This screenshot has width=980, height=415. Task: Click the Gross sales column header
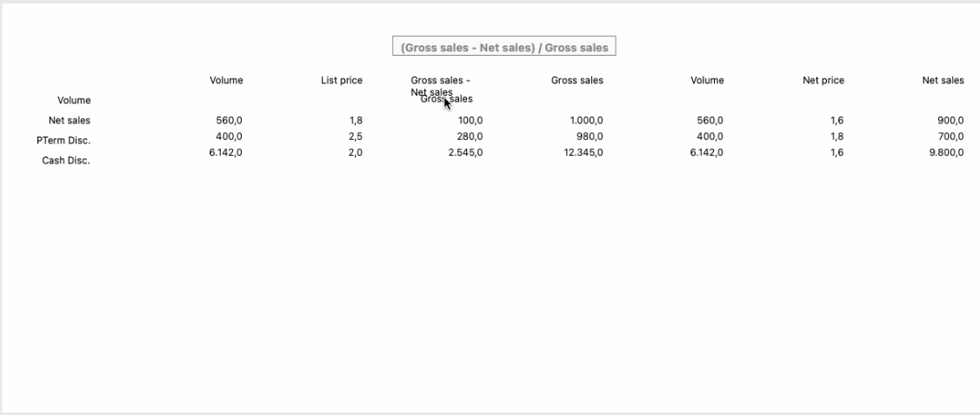577,81
